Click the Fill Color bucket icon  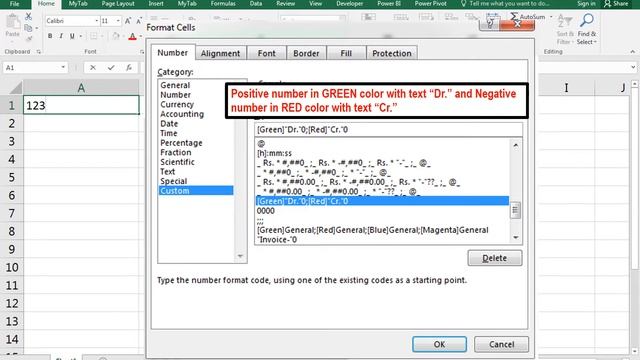116,36
